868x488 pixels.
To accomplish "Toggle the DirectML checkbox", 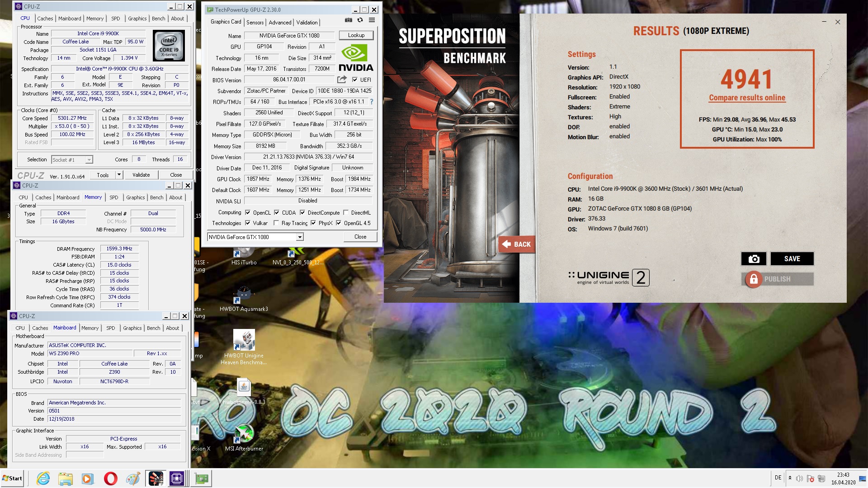I will click(x=346, y=212).
